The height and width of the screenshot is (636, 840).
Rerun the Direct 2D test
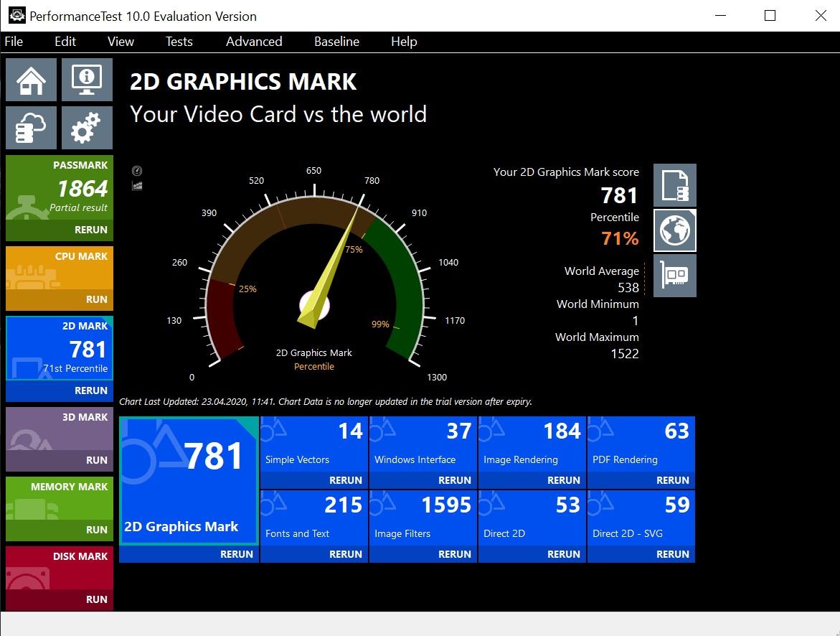[532, 554]
